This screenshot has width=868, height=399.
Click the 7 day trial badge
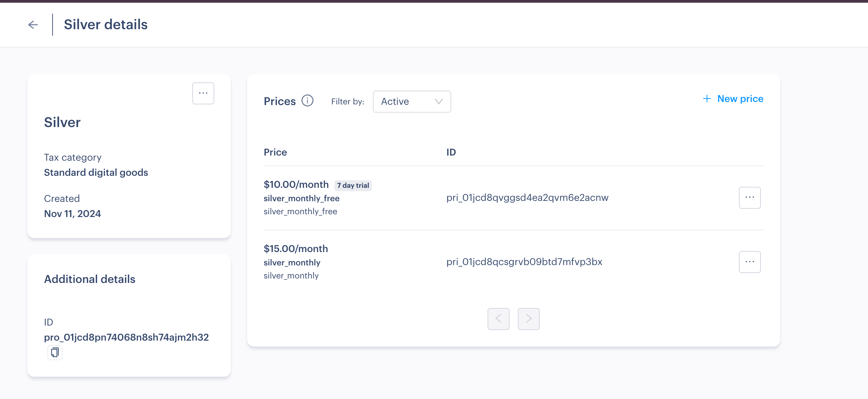point(353,185)
